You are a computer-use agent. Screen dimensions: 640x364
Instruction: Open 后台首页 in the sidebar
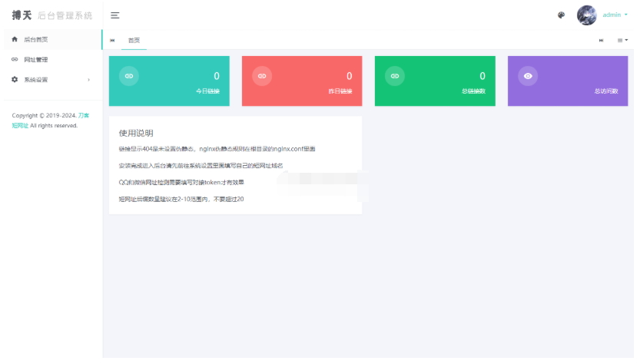36,39
